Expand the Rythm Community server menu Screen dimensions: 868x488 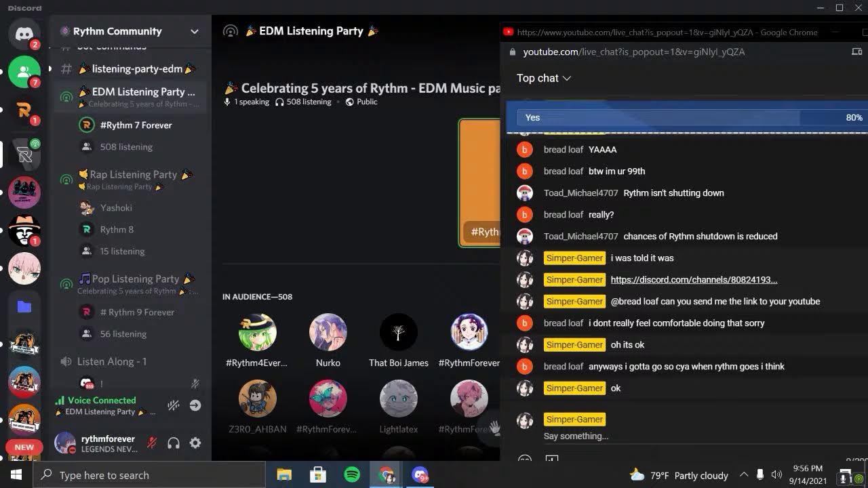(195, 31)
